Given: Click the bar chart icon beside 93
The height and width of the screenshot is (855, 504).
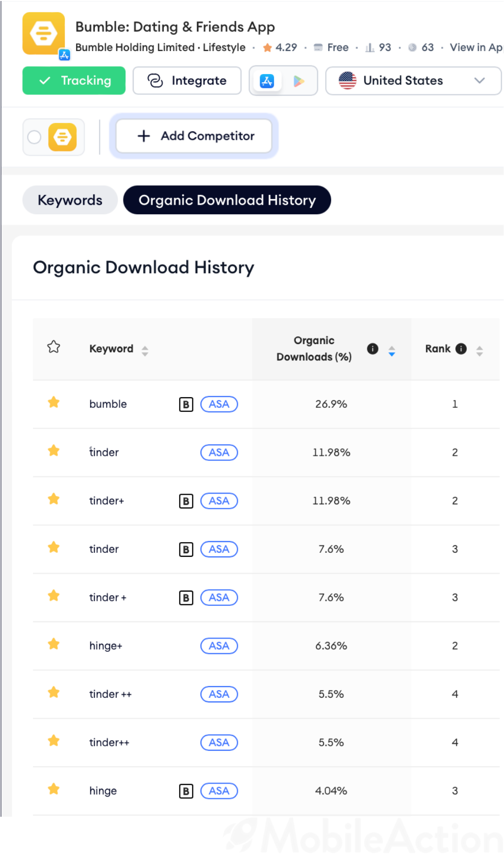Looking at the screenshot, I should click(x=370, y=47).
